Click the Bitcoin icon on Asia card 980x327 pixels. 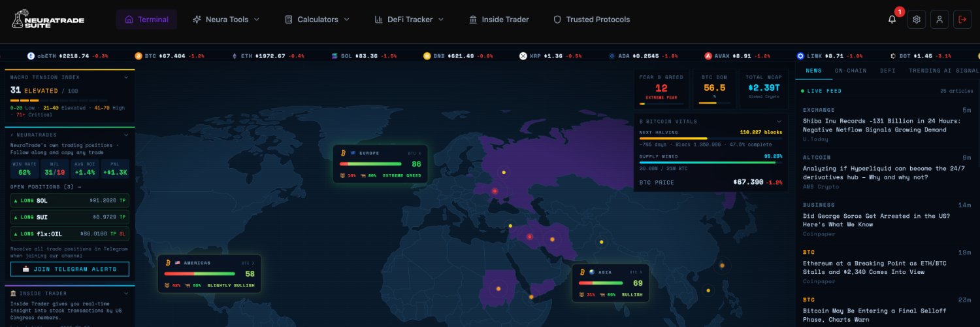tap(582, 272)
